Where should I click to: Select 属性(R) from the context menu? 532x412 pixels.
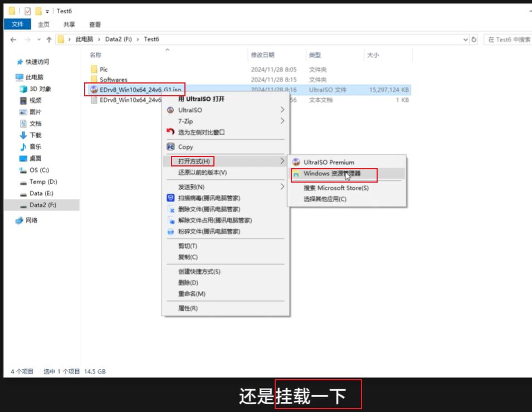click(188, 308)
